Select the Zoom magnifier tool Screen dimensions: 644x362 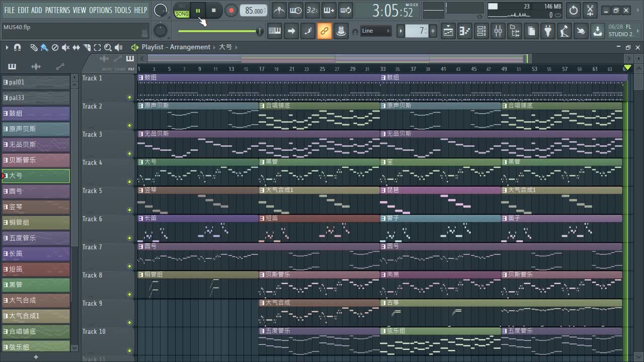[108, 47]
